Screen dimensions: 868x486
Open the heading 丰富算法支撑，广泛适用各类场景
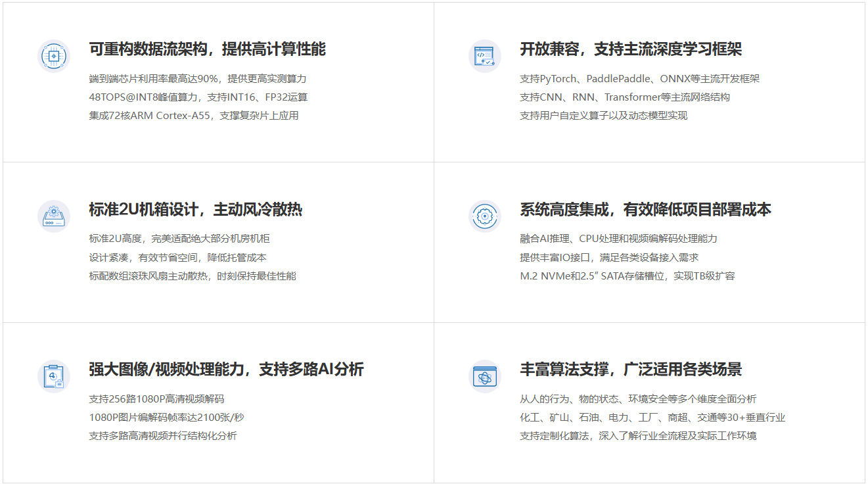coord(631,370)
